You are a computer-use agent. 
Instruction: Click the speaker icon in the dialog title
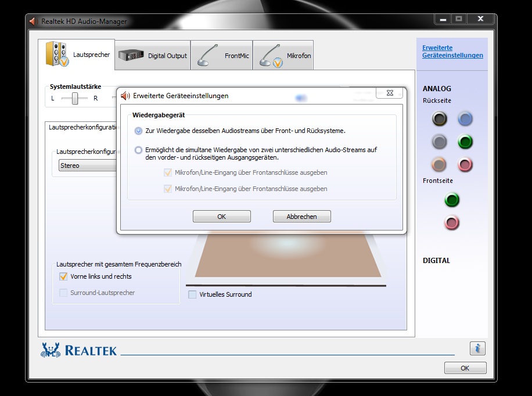[x=125, y=96]
